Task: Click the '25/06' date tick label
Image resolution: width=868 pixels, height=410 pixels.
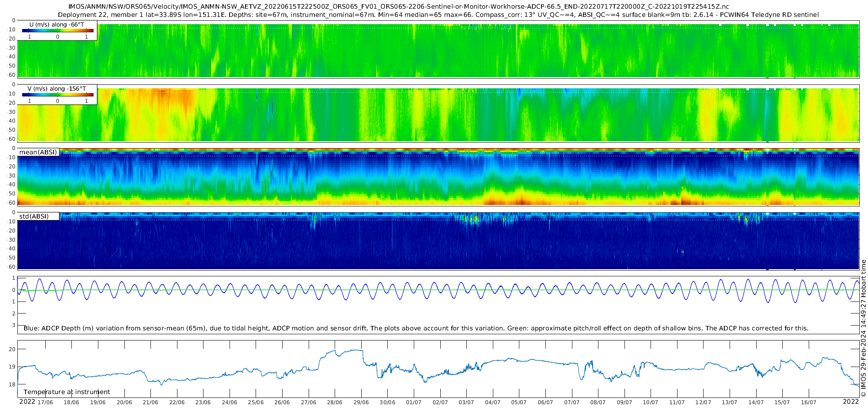Action: click(x=256, y=402)
